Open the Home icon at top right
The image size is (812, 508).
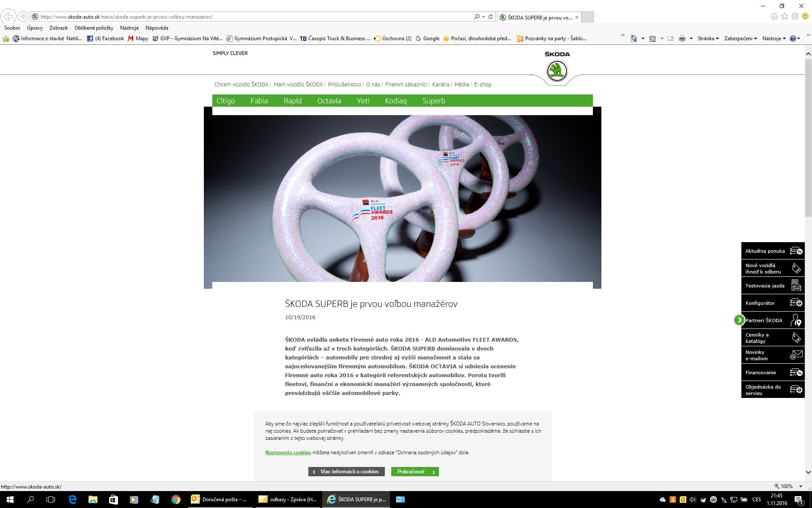(774, 17)
